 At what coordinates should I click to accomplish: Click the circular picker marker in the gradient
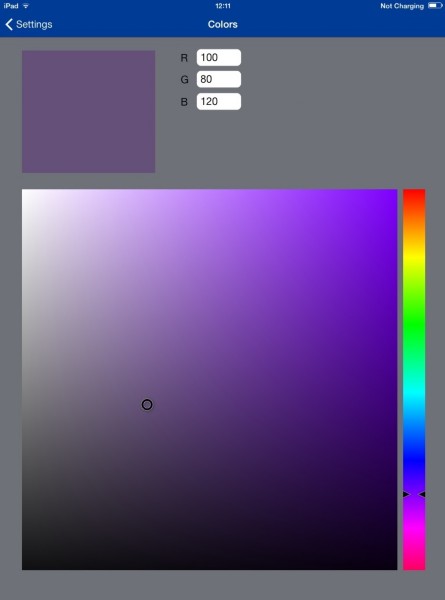(147, 404)
